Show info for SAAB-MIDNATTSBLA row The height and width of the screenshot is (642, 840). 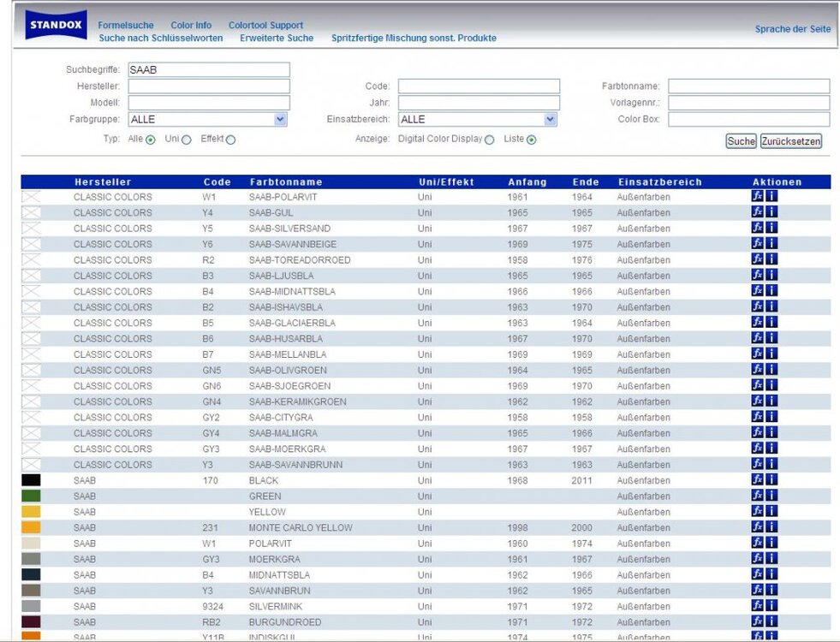pyautogui.click(x=771, y=290)
